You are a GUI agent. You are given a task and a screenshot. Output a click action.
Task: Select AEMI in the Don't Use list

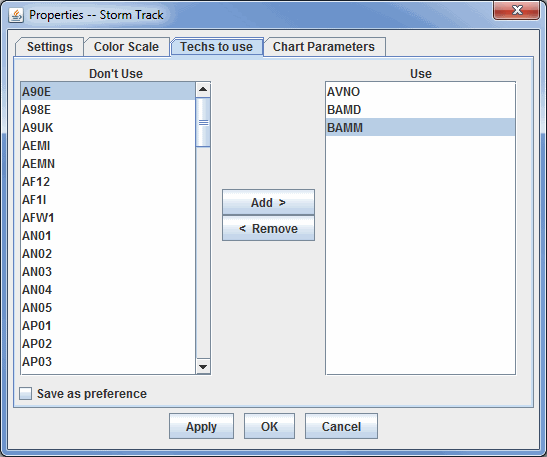pos(108,145)
